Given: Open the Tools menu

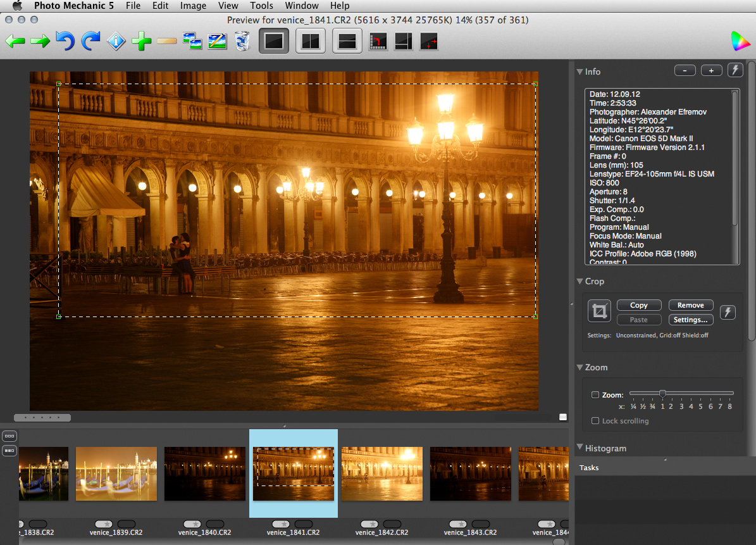Looking at the screenshot, I should click(x=261, y=6).
